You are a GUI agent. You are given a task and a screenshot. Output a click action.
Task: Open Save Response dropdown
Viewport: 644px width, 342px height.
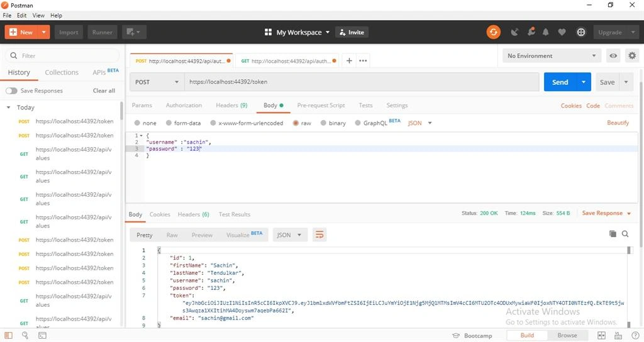point(606,213)
